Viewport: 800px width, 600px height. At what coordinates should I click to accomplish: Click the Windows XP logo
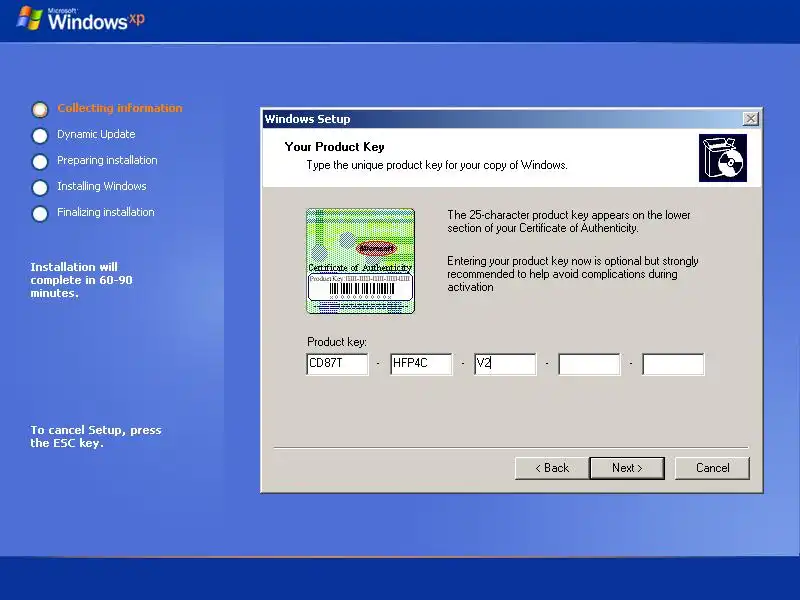click(x=81, y=19)
